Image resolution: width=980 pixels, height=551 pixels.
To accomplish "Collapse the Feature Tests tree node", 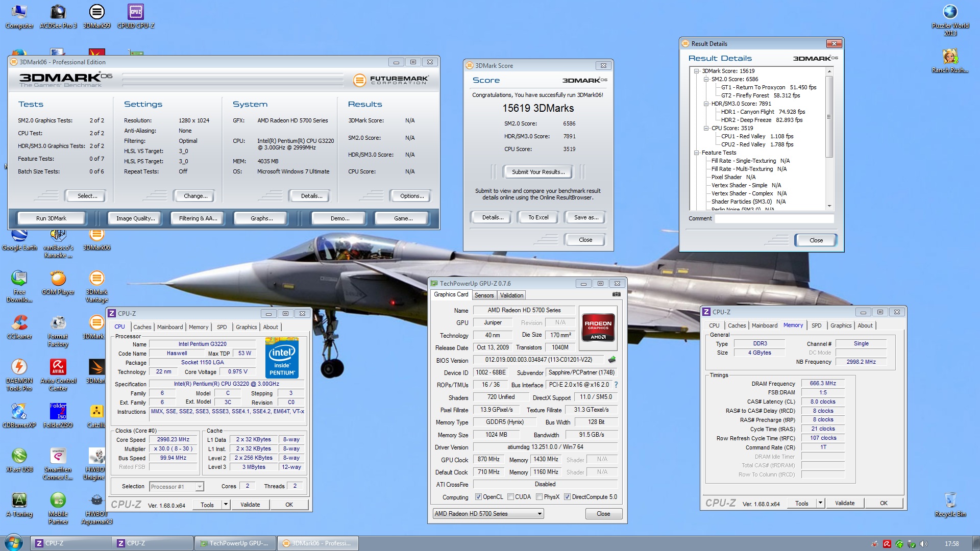I will 697,153.
